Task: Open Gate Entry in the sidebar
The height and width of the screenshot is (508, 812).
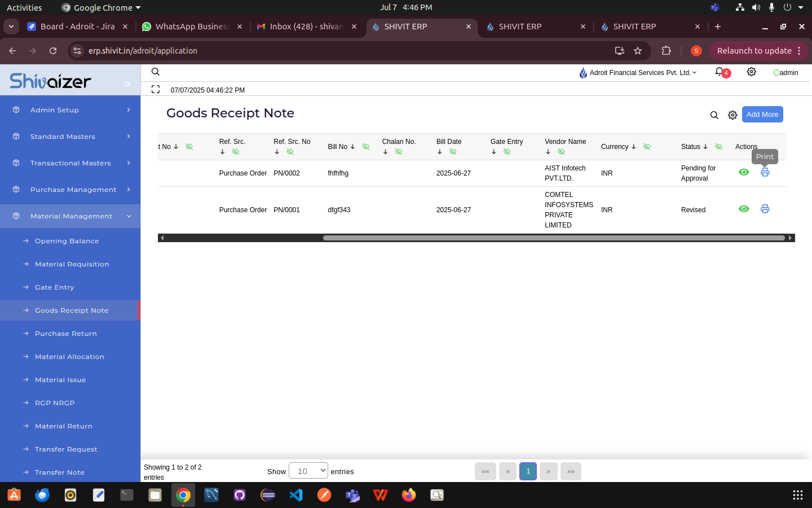Action: 55,287
